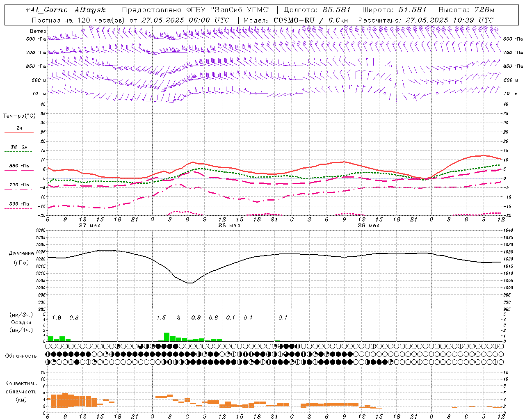The height and width of the screenshot is (420, 525).
Task: Select the text Предоставлено ФГБУ "ЗапСиб УГМС"
Action: click(x=198, y=10)
